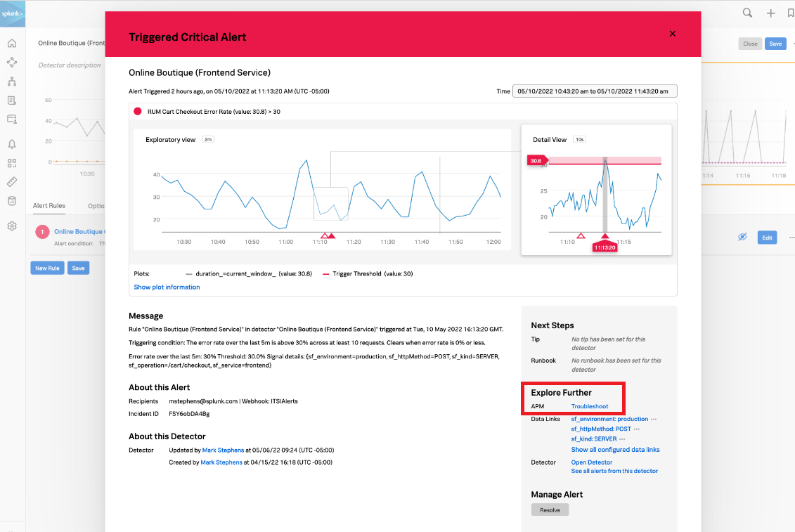
Task: Open the Log Observer sidebar icon
Action: (x=12, y=100)
